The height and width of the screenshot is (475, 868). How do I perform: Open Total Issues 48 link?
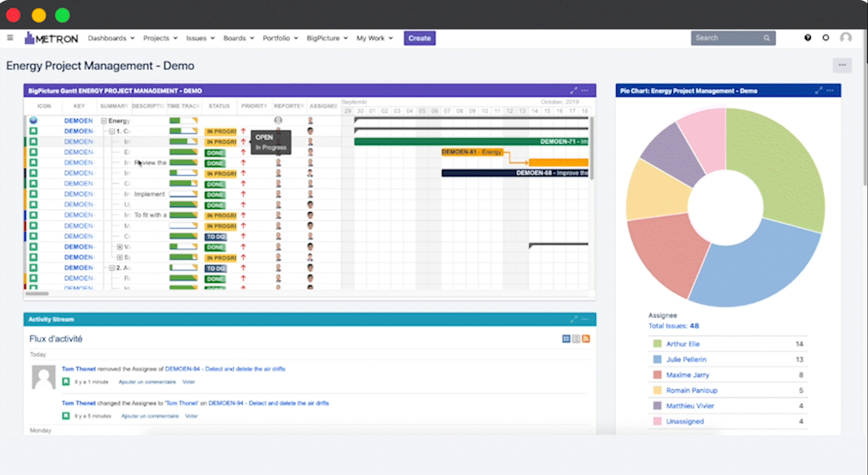(x=674, y=326)
